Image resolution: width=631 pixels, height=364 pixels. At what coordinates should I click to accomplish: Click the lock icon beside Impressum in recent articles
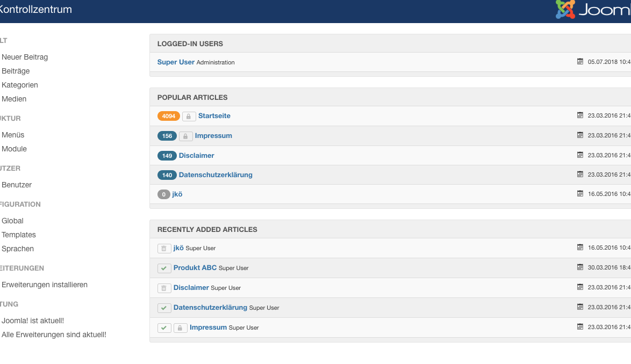click(180, 328)
